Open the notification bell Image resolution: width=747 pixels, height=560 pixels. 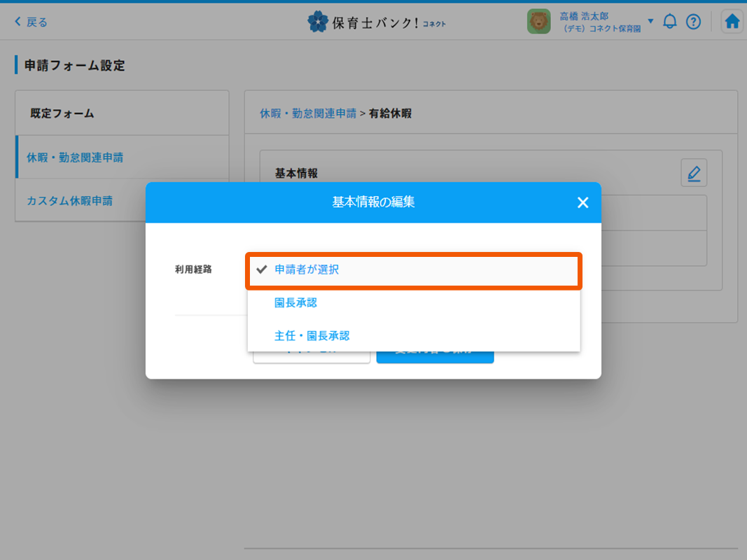pos(670,22)
